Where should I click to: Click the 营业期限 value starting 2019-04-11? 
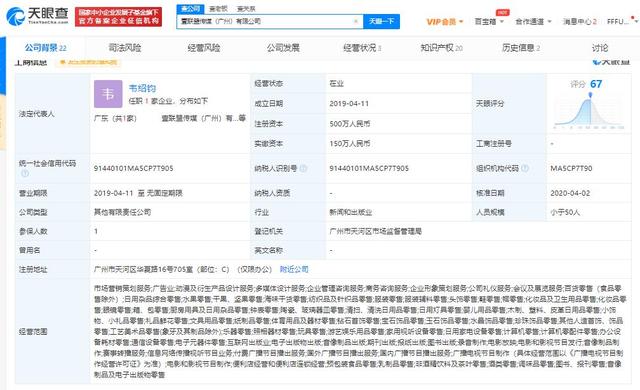(138, 193)
